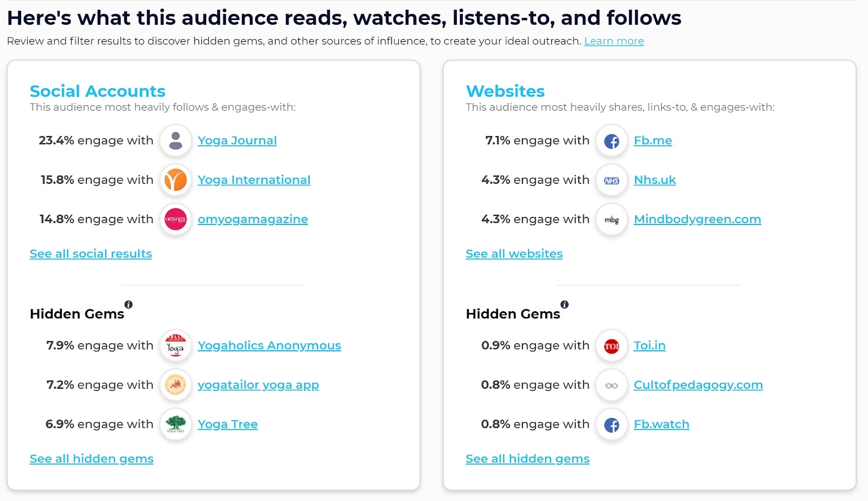Click the Facebook icon beside Fb.me

(612, 141)
